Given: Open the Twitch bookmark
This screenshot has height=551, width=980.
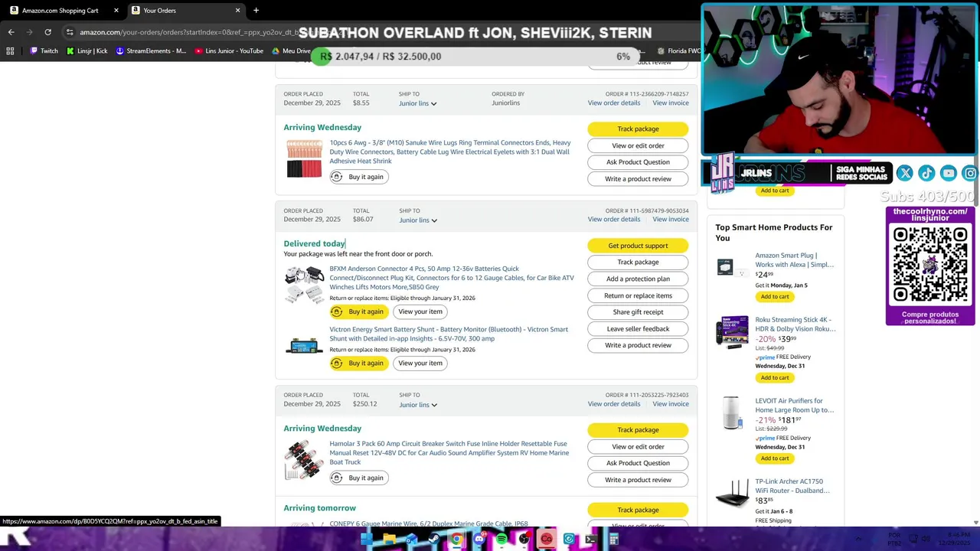Looking at the screenshot, I should click(x=44, y=51).
